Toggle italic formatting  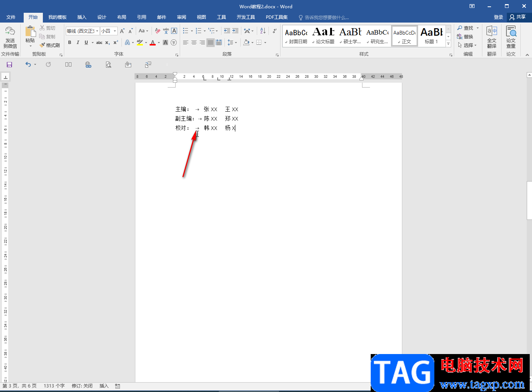(x=78, y=42)
